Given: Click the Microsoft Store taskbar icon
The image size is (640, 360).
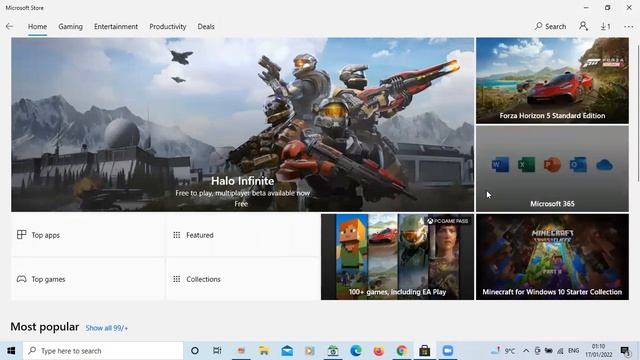Looking at the screenshot, I should coord(424,351).
